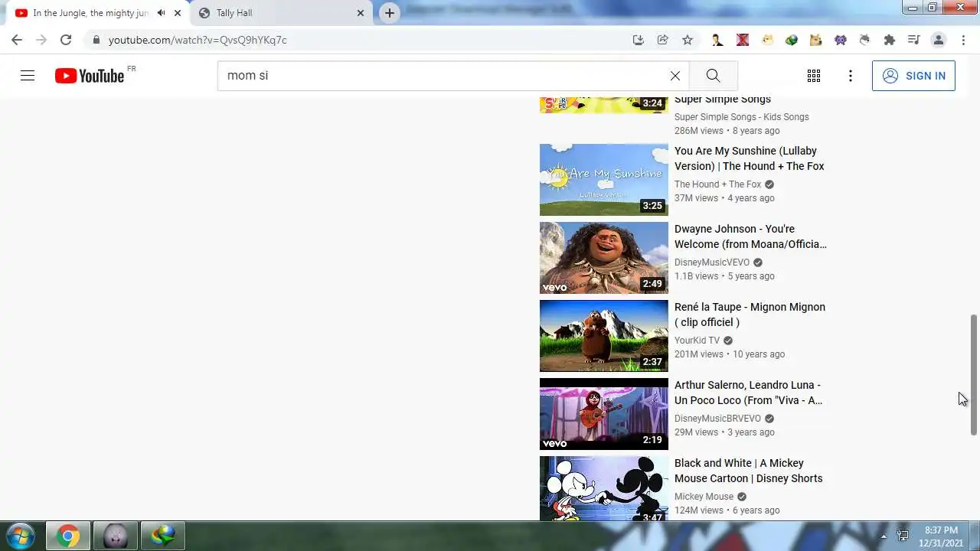This screenshot has height=551, width=980.
Task: Go to YouTube home via logo
Action: 90,76
